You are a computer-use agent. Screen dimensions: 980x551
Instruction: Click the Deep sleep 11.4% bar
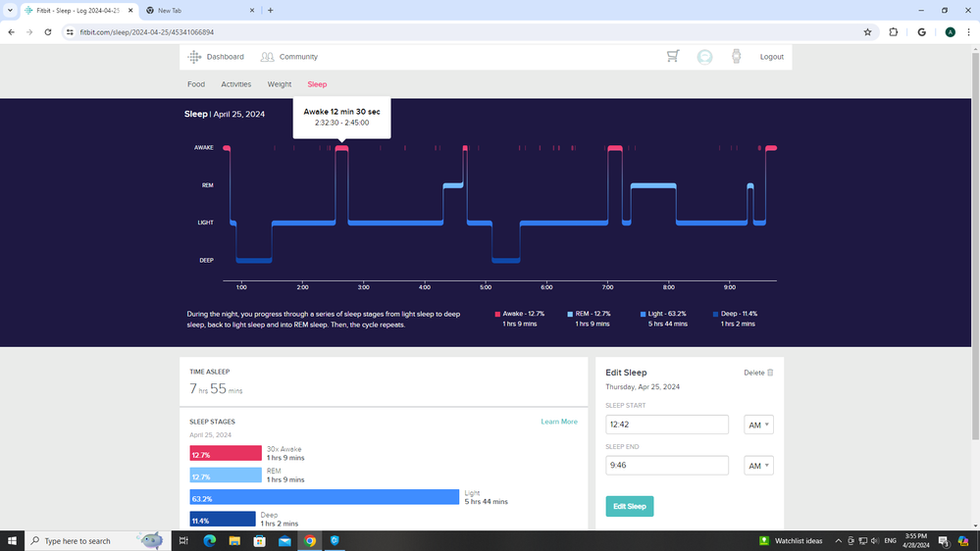[223, 519]
